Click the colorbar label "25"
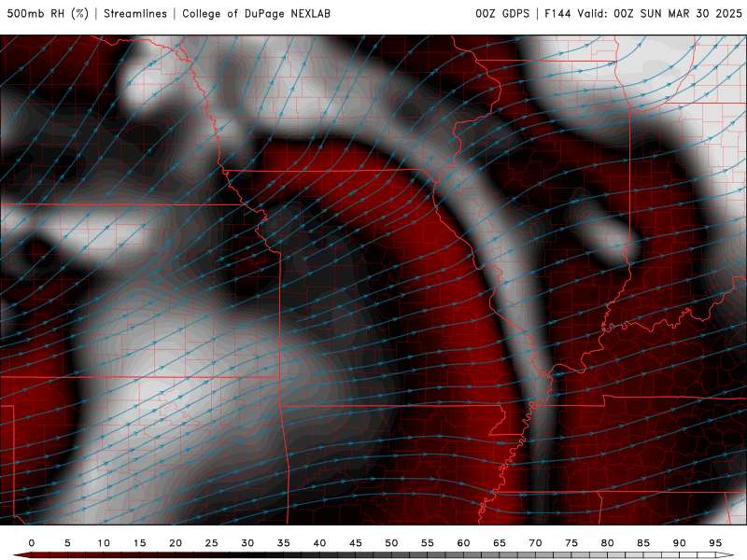 click(x=212, y=543)
